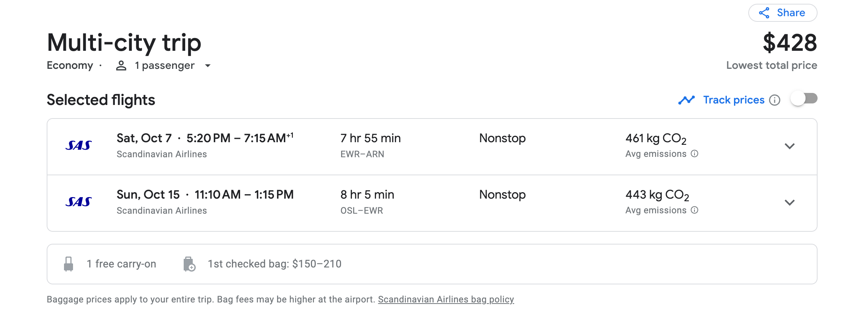The height and width of the screenshot is (319, 868).
Task: Click the carry-on luggage icon
Action: (x=69, y=264)
